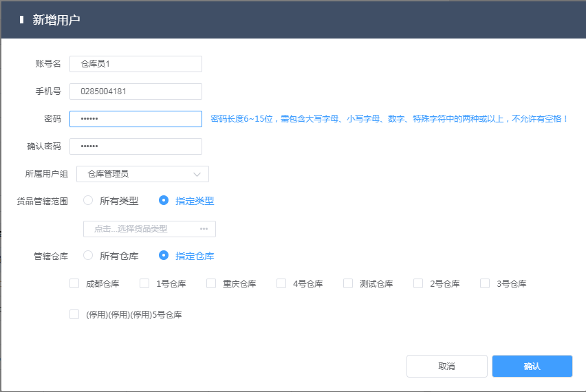Click the 所属用户组 label
This screenshot has width=586, height=392.
[x=46, y=174]
